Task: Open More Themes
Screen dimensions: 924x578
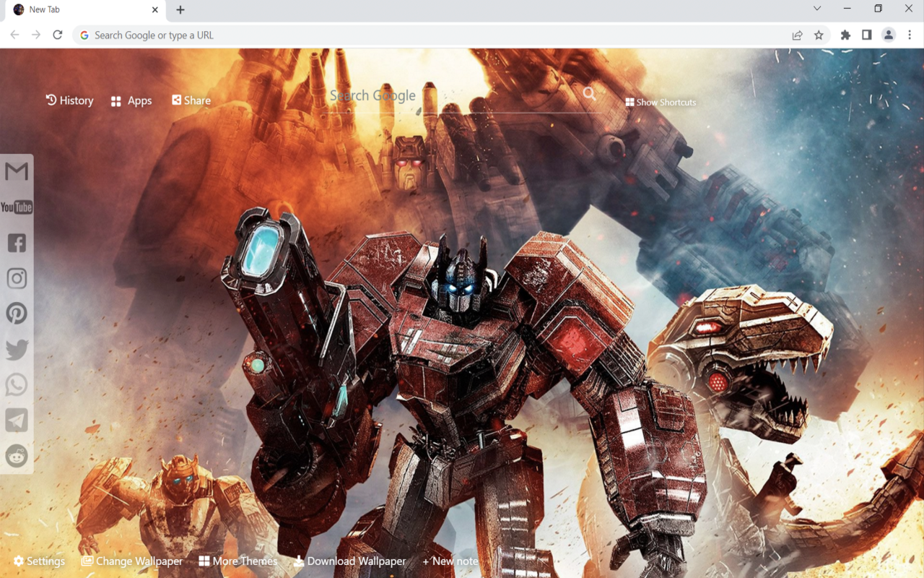Action: pyautogui.click(x=238, y=561)
